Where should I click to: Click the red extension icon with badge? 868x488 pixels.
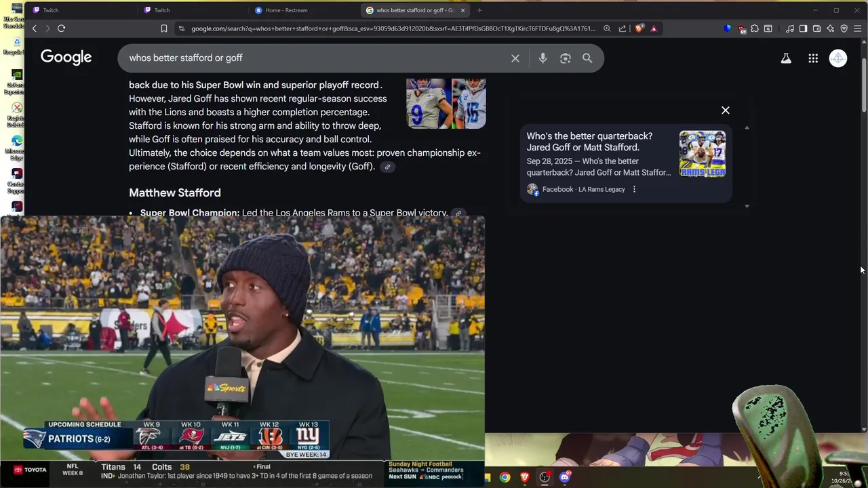tap(742, 28)
